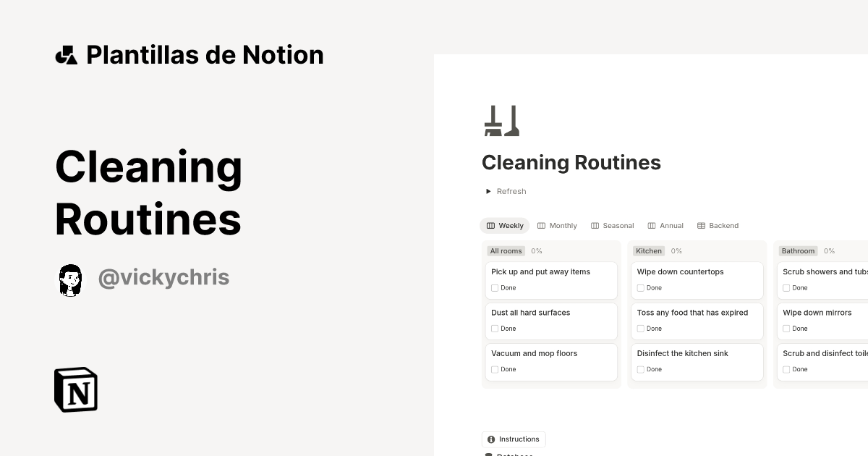This screenshot has height=456, width=868.
Task: Click the board icon beside Seasonal
Action: [595, 225]
